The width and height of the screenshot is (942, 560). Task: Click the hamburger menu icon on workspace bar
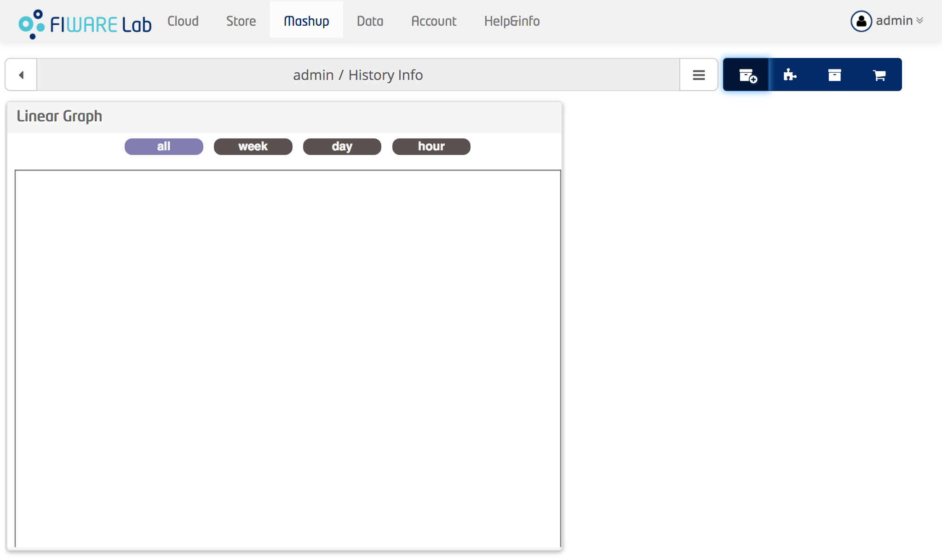(699, 74)
